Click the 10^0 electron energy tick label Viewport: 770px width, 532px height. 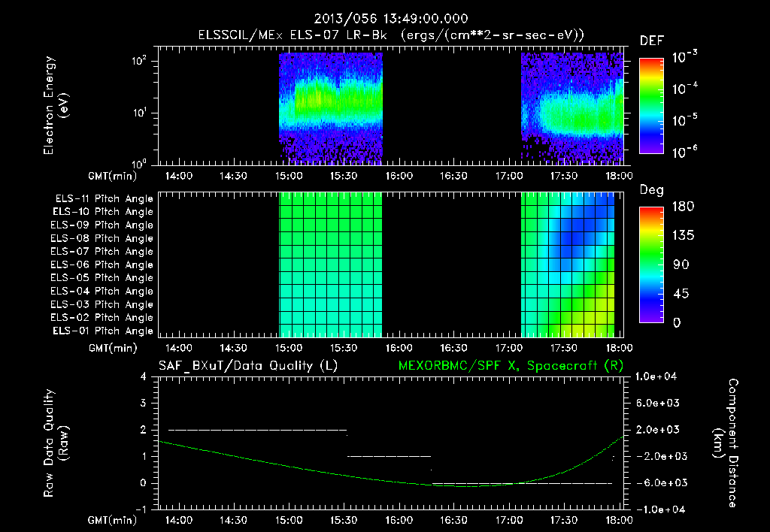pos(138,164)
